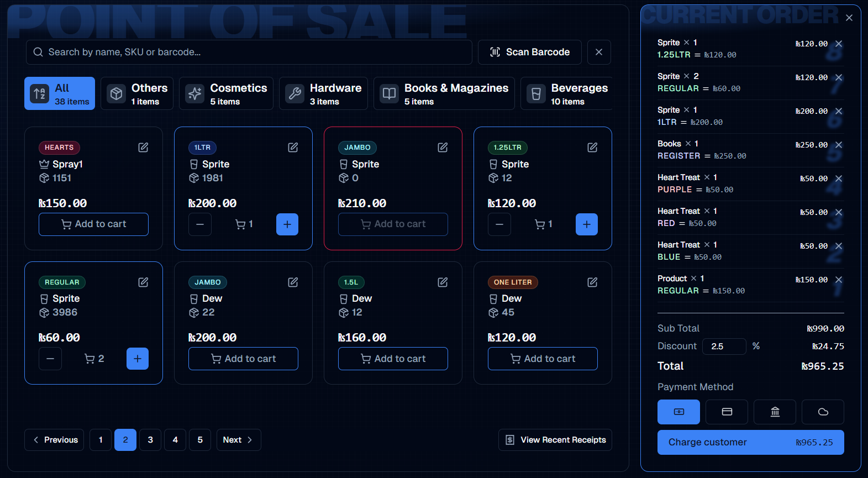Screen dimensions: 868x478
Task: Remove Heart Treat RED from the order
Action: [839, 212]
